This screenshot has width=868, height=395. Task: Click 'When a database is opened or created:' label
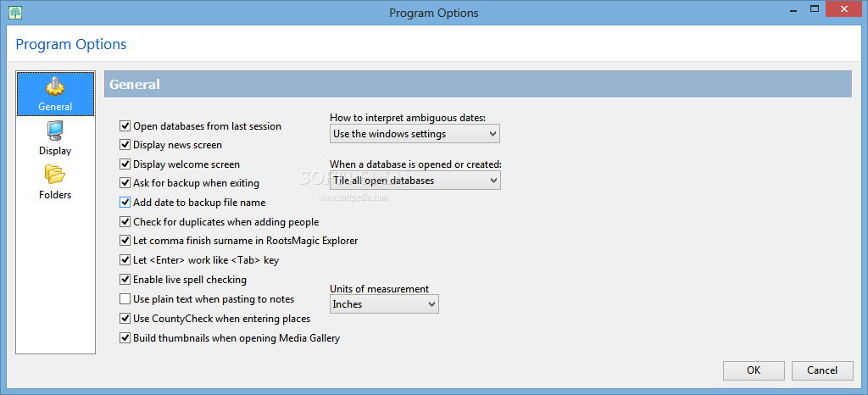coord(415,164)
